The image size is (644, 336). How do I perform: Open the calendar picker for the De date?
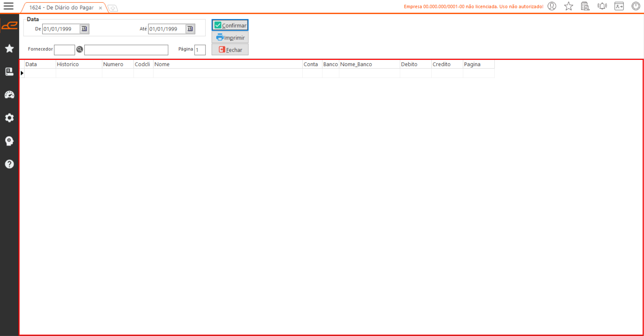[84, 29]
